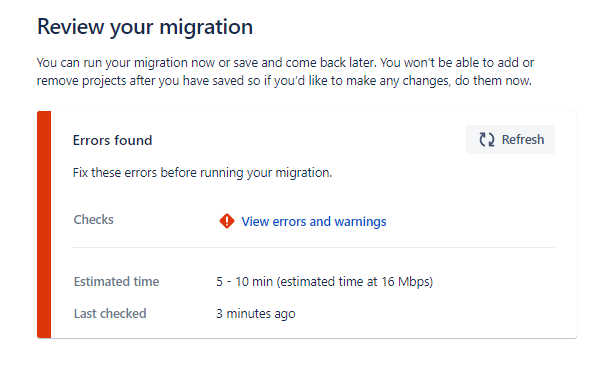Click the divider line below Checks row
The image size is (612, 365).
313,247
